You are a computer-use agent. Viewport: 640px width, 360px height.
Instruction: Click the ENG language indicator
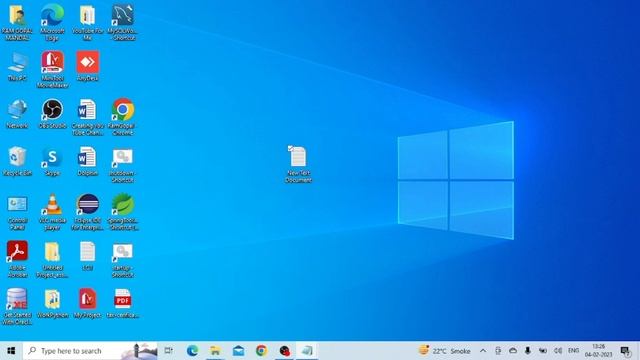[x=573, y=351]
